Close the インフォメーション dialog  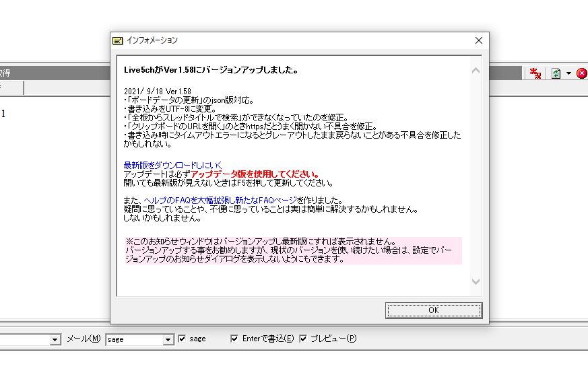(x=478, y=40)
